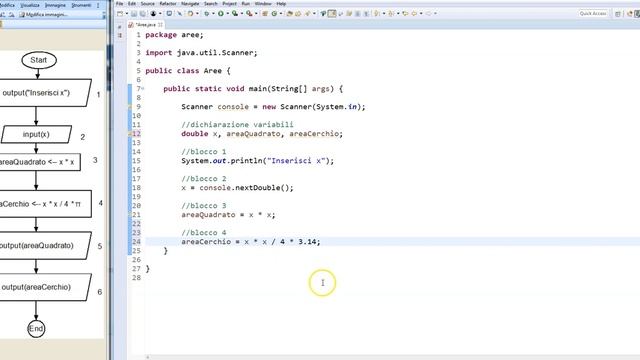Open the Refactor menu
The width and height of the screenshot is (640, 360).
point(168,4)
